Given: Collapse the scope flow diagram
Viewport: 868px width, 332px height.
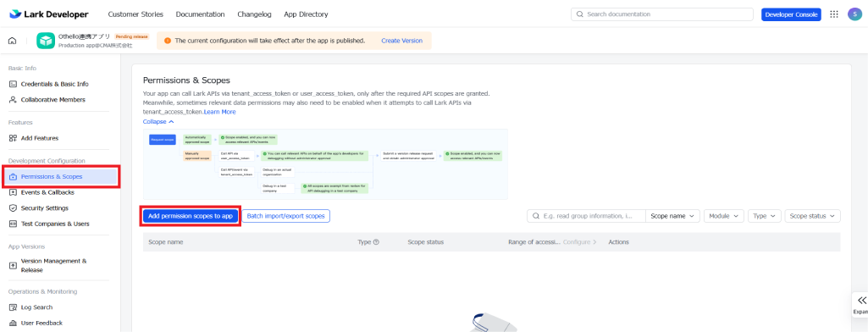Looking at the screenshot, I should pyautogui.click(x=158, y=121).
